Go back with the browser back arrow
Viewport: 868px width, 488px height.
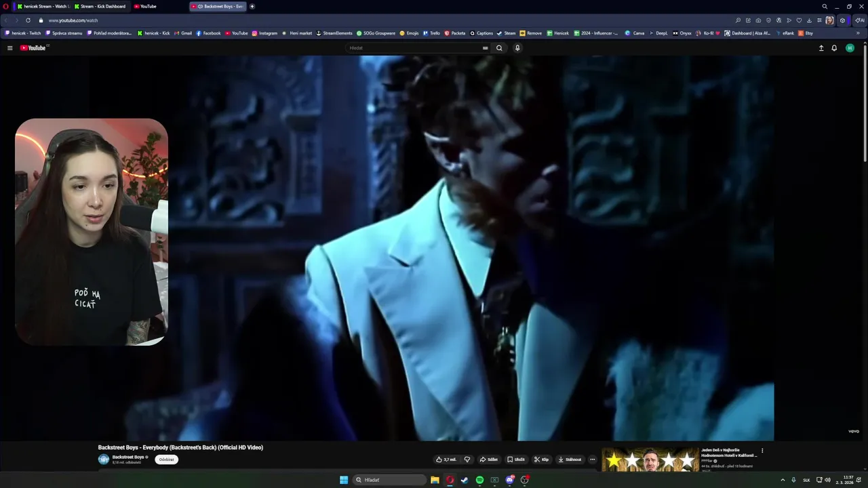(x=7, y=20)
